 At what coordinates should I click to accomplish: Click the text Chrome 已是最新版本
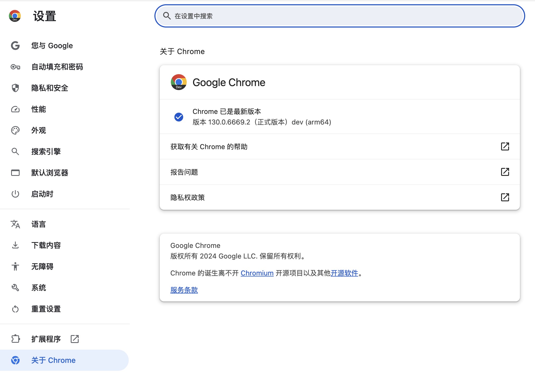[227, 112]
